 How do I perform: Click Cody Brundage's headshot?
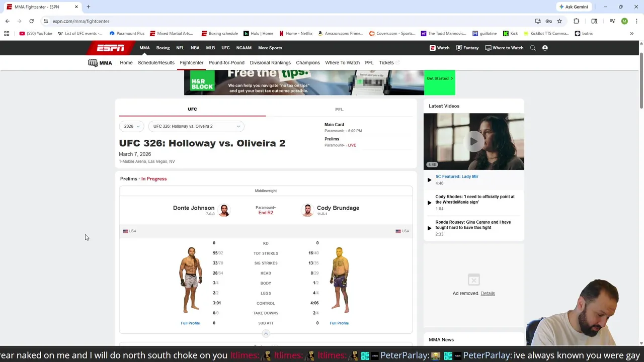(307, 210)
